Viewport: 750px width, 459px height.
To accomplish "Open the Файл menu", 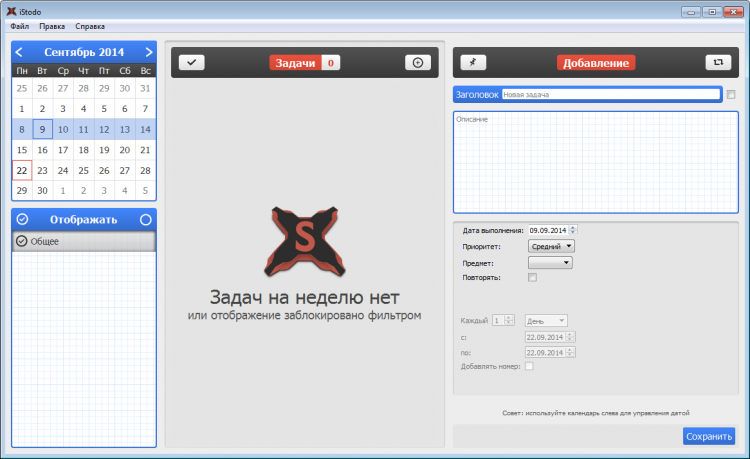I will 20,26.
